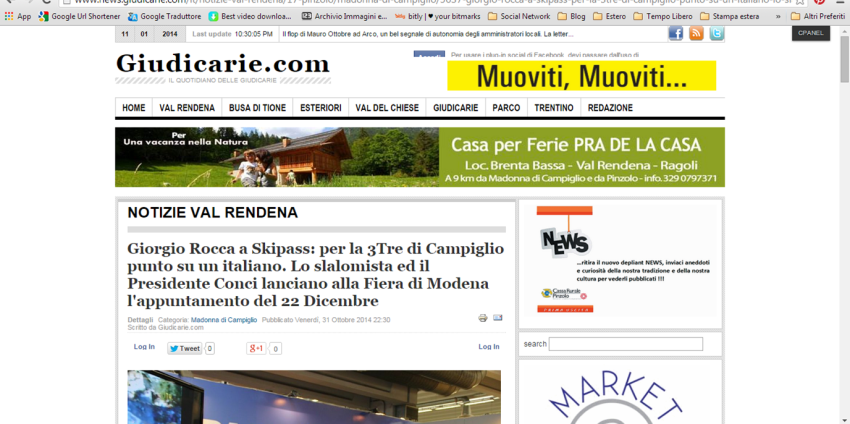Viewport: 850px width, 424px height.
Task: Click the Pinterest extension icon
Action: pyautogui.click(x=819, y=2)
